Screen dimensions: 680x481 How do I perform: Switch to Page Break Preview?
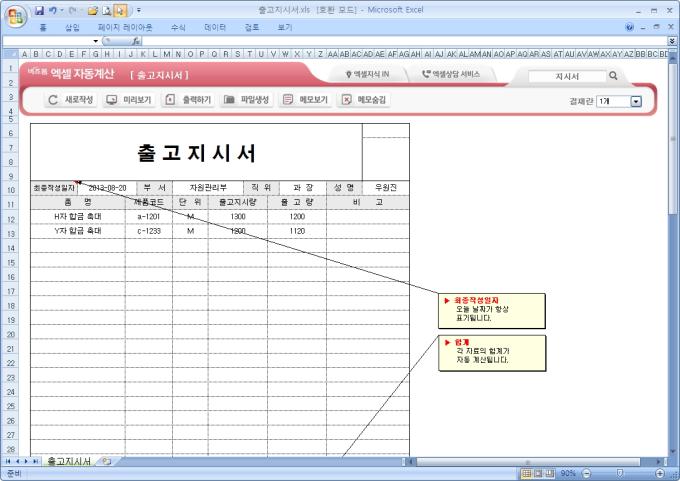point(549,472)
